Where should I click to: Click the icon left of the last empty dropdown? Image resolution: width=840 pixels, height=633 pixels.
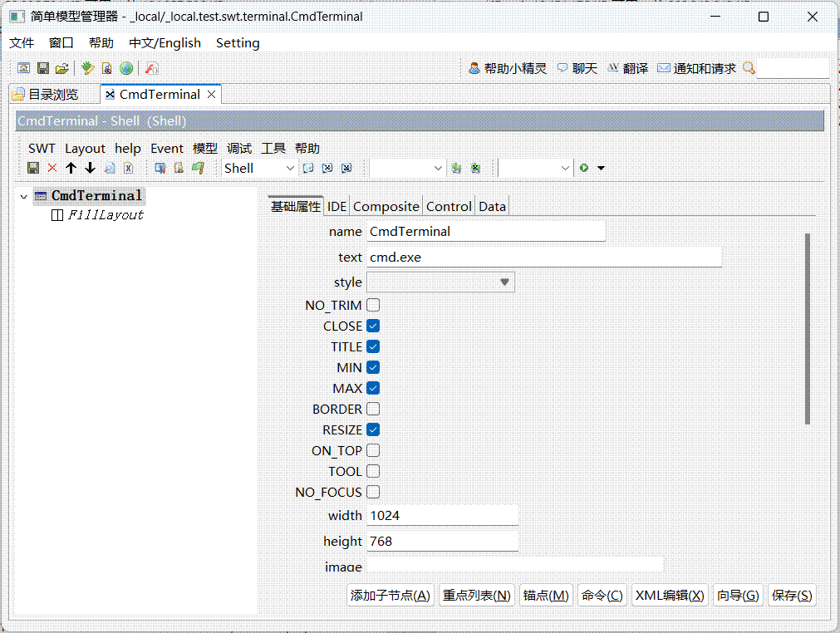[475, 168]
